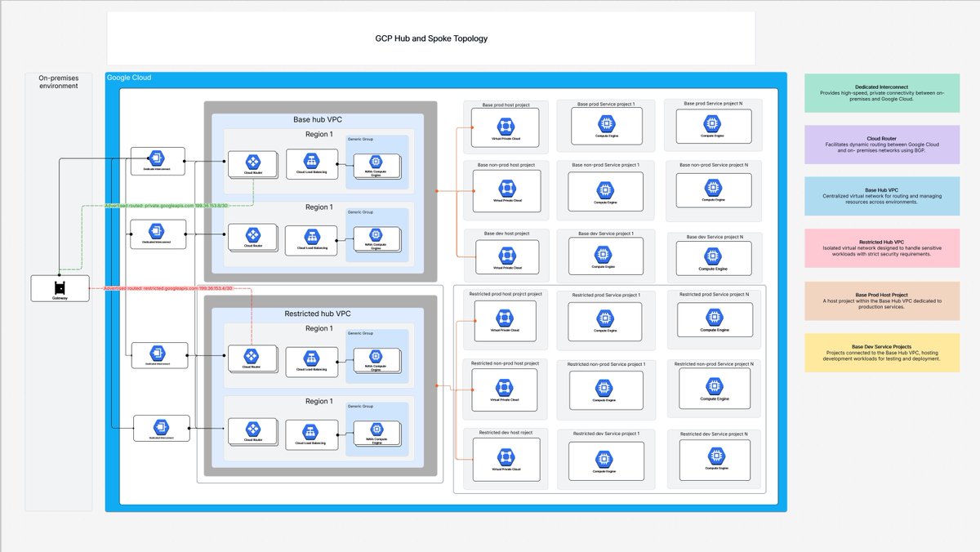980x552 pixels.
Task: Select VPC icon in Restricted dev host project
Action: (x=505, y=458)
